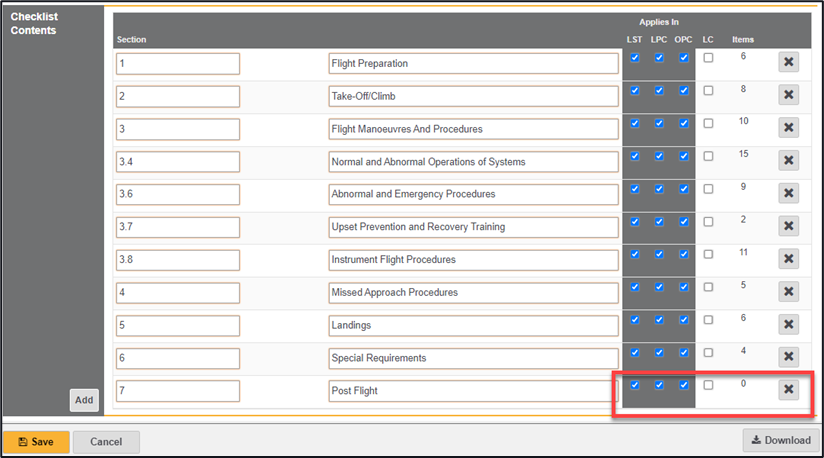Add a new checklist section
This screenshot has width=824, height=458.
84,400
